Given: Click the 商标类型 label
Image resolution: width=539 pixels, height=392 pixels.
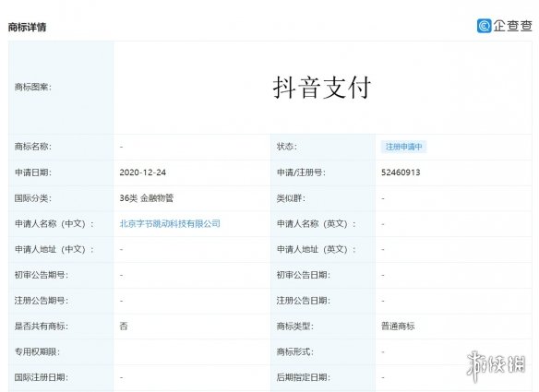Looking at the screenshot, I should [x=295, y=326].
